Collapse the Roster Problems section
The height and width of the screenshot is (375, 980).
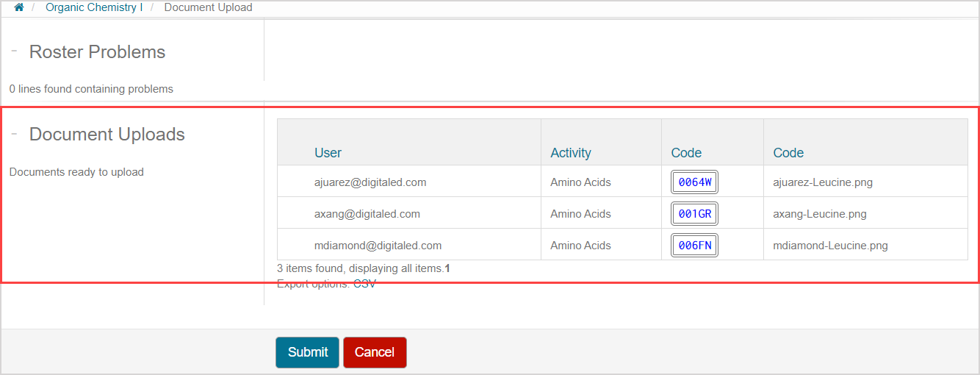(14, 51)
